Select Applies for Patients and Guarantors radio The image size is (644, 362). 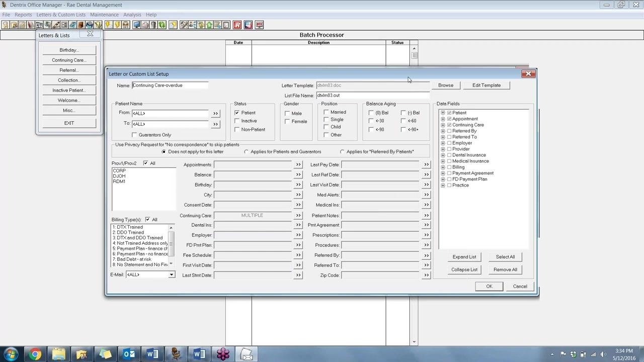tap(246, 151)
